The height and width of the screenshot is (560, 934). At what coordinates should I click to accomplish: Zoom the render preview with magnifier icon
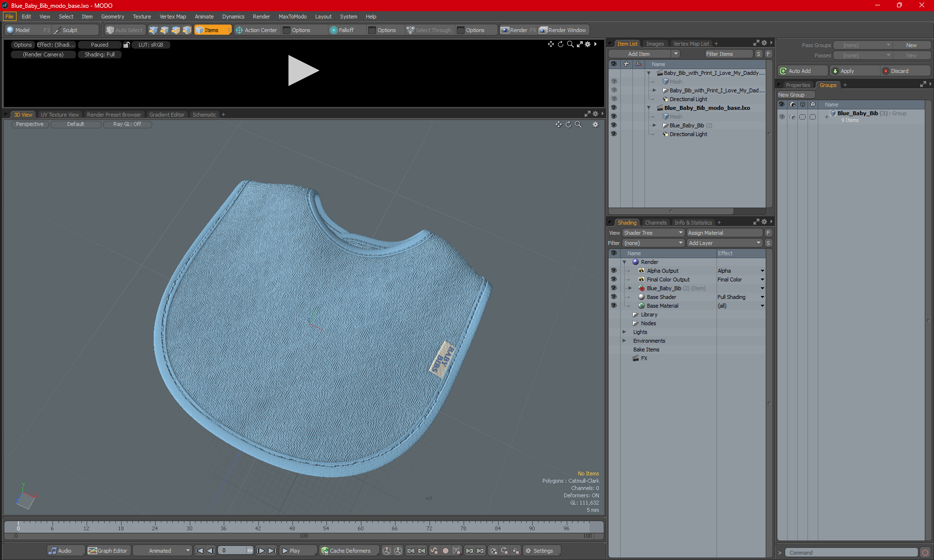[570, 44]
